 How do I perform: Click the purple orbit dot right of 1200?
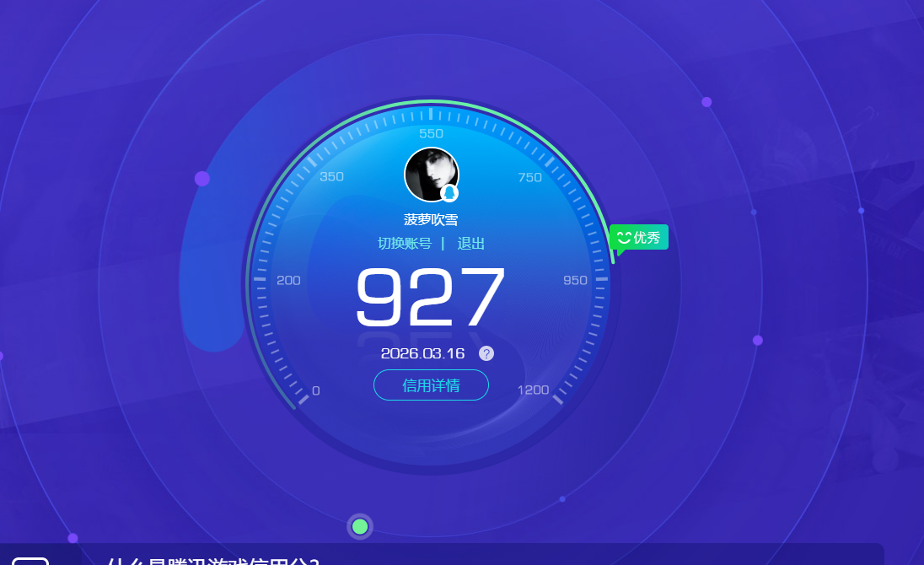(x=758, y=341)
